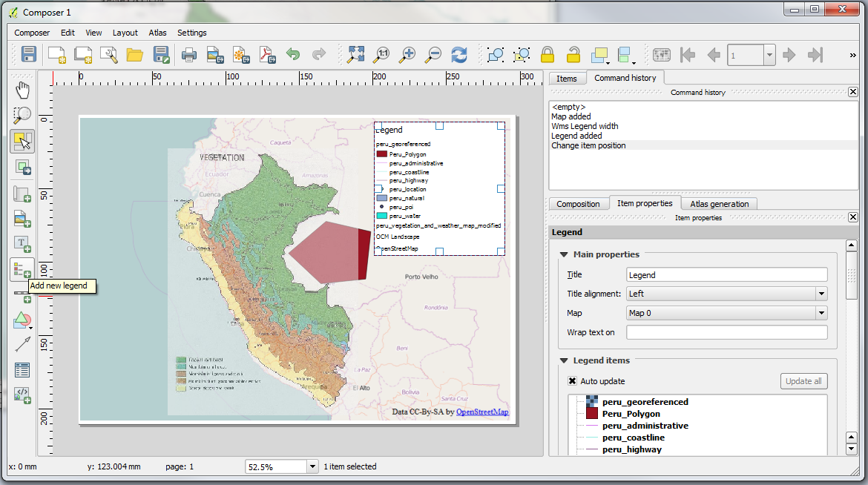Open the Title alignment dropdown
The height and width of the screenshot is (485, 868).
(726, 294)
